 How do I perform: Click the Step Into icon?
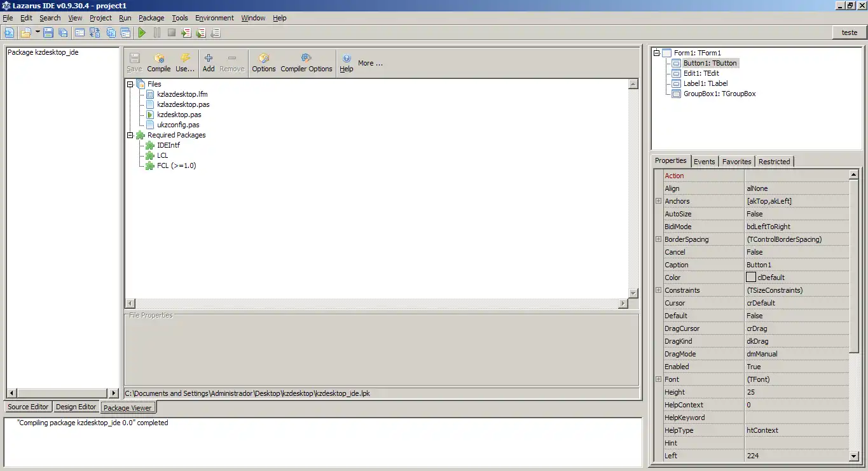tap(186, 32)
